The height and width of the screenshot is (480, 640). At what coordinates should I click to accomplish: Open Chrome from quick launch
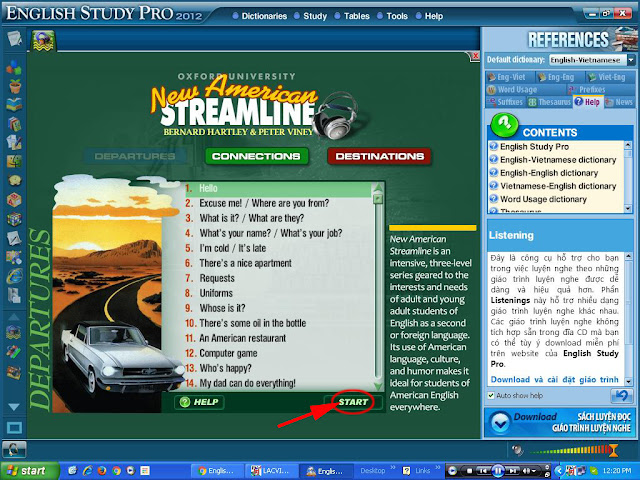point(116,471)
